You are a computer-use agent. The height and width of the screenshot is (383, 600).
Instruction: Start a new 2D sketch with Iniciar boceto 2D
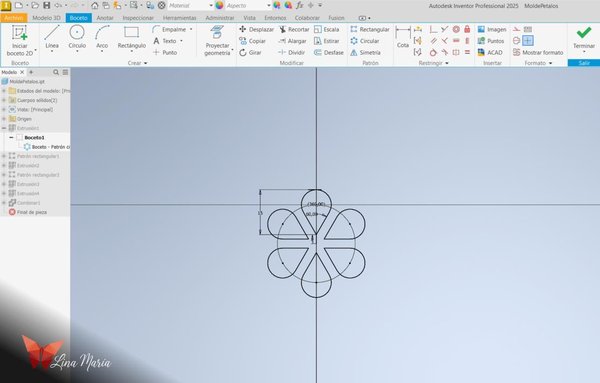(x=20, y=40)
